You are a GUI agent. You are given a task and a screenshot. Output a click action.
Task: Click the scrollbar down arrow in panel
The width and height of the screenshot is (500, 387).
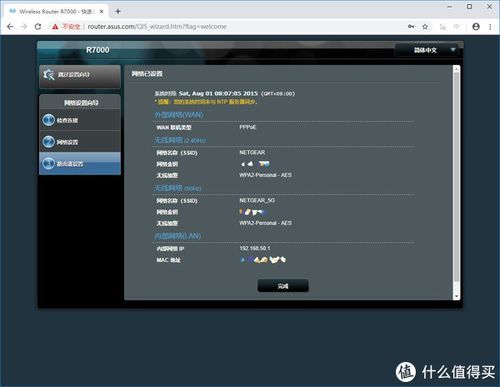pos(456,296)
